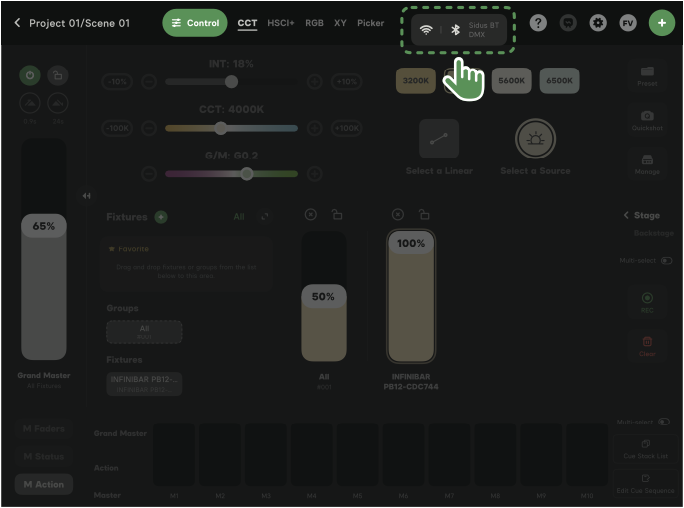Open the settings gear icon
This screenshot has width=684, height=508.
click(598, 23)
